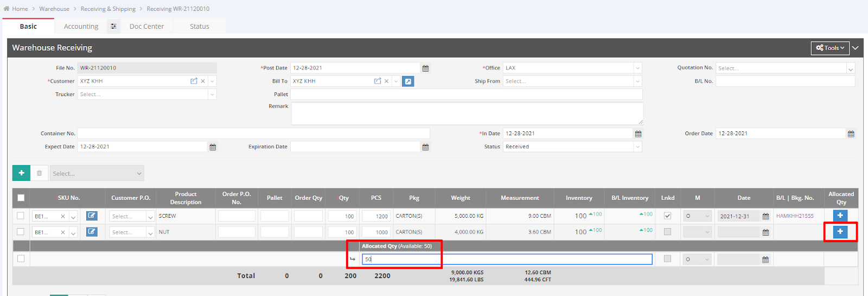The width and height of the screenshot is (868, 296).
Task: Open the Accounting tab
Action: [81, 27]
